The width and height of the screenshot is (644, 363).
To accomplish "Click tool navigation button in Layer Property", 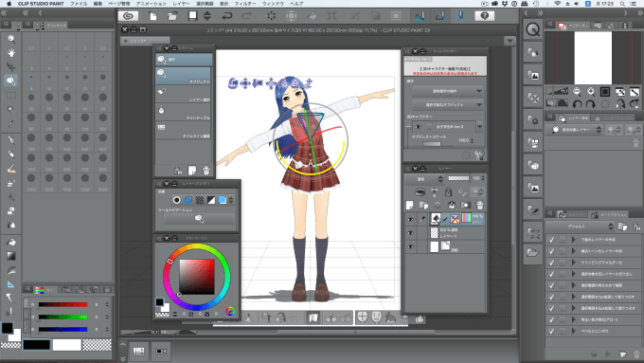I will [199, 219].
